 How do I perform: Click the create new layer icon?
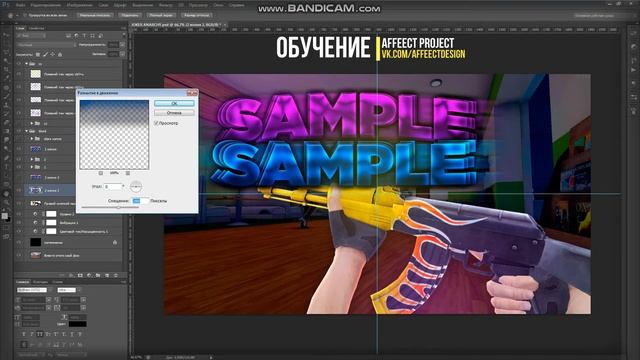[x=107, y=276]
